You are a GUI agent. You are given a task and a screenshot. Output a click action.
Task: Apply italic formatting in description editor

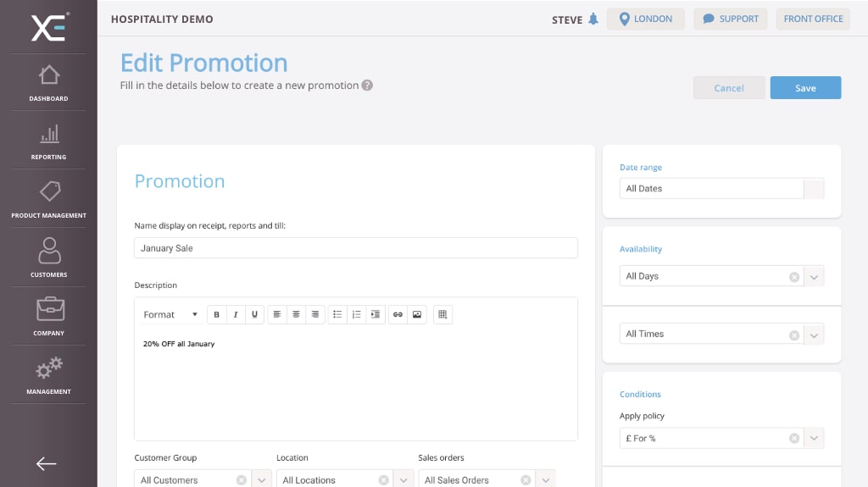236,314
